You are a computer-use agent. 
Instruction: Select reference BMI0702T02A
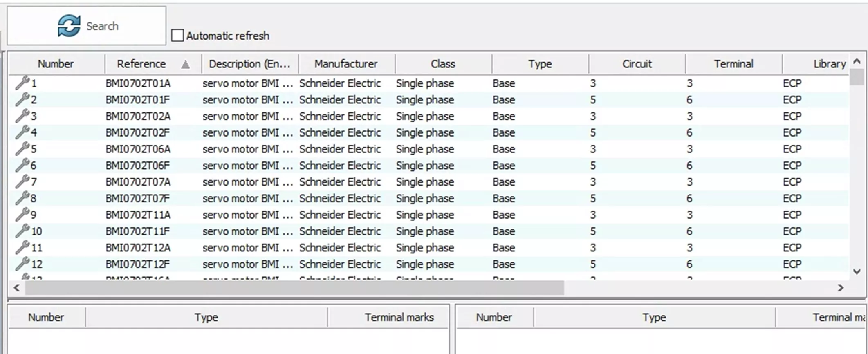[138, 116]
